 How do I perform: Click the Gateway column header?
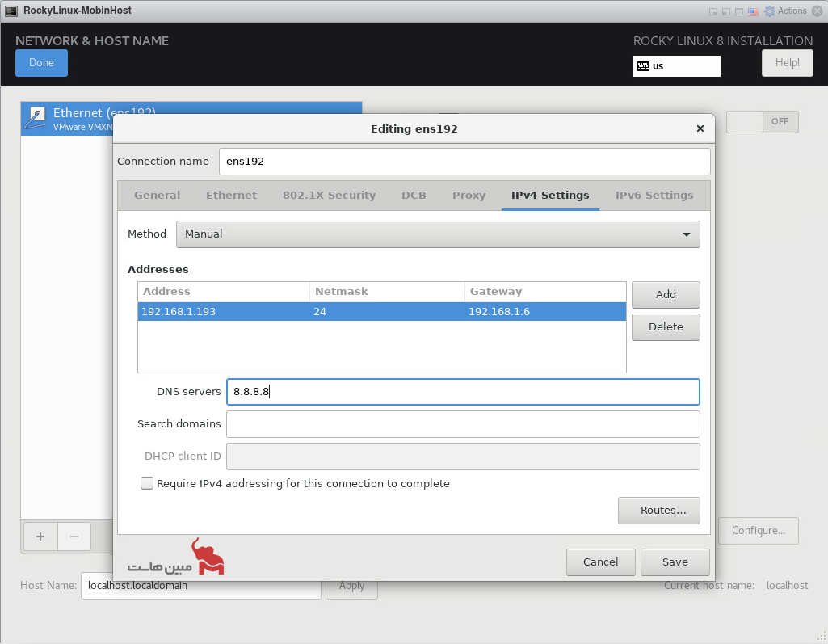545,292
